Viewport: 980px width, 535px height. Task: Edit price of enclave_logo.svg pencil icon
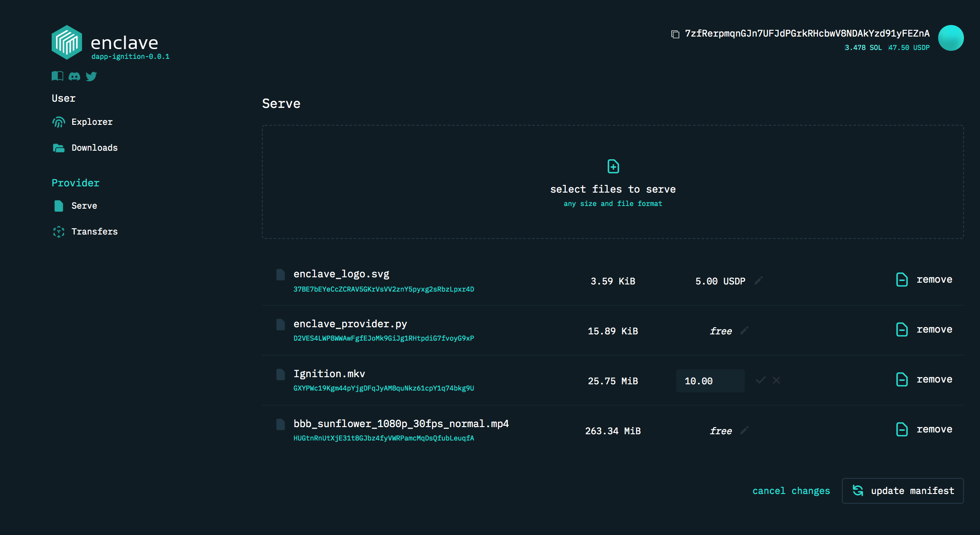(x=759, y=280)
